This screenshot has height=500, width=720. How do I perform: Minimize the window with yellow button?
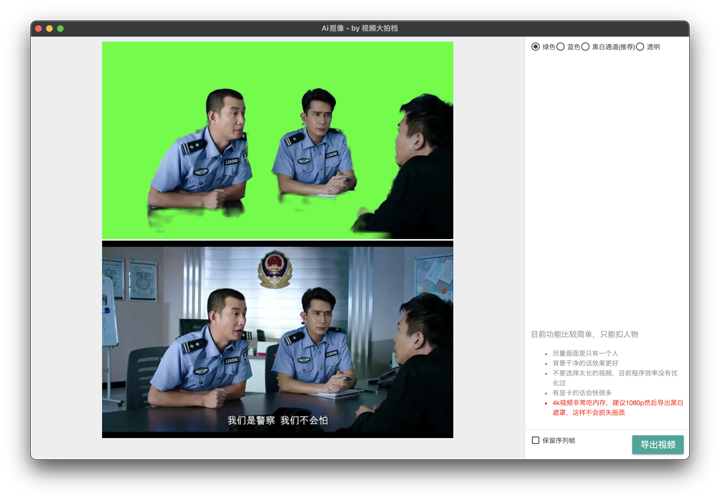[50, 28]
